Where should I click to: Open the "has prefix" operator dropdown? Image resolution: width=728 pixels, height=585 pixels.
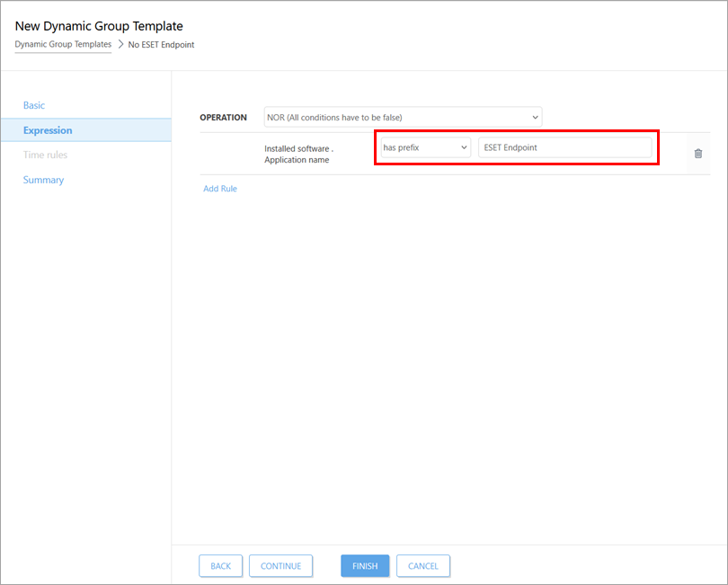click(x=425, y=147)
